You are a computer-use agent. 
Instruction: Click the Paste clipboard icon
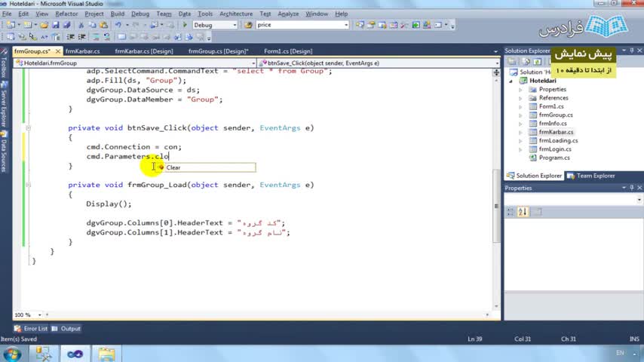point(103,25)
